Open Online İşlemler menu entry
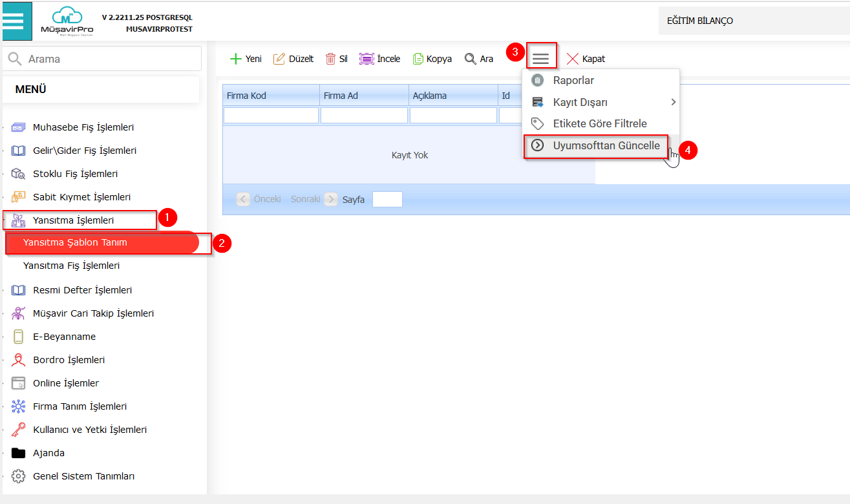 pos(66,383)
